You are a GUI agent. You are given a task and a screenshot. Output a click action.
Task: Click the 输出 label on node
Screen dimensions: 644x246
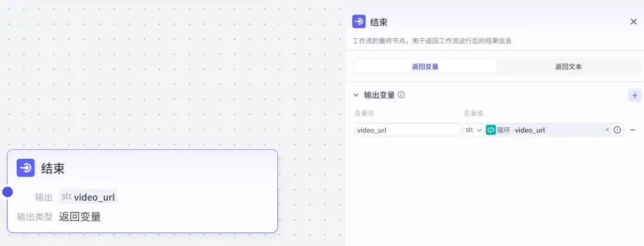44,198
